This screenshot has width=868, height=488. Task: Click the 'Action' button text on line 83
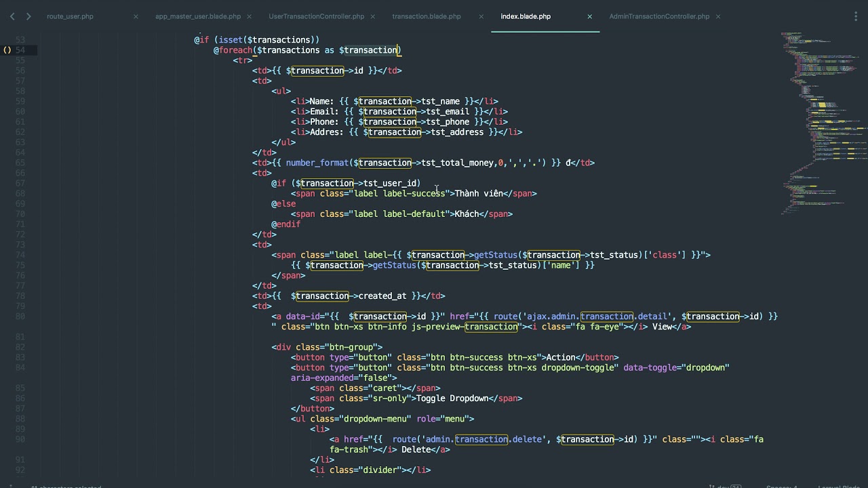tap(560, 357)
